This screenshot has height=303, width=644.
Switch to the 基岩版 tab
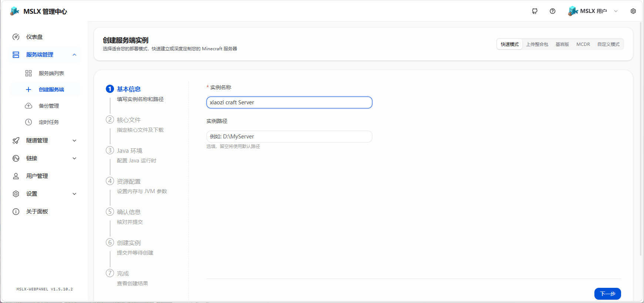point(562,44)
